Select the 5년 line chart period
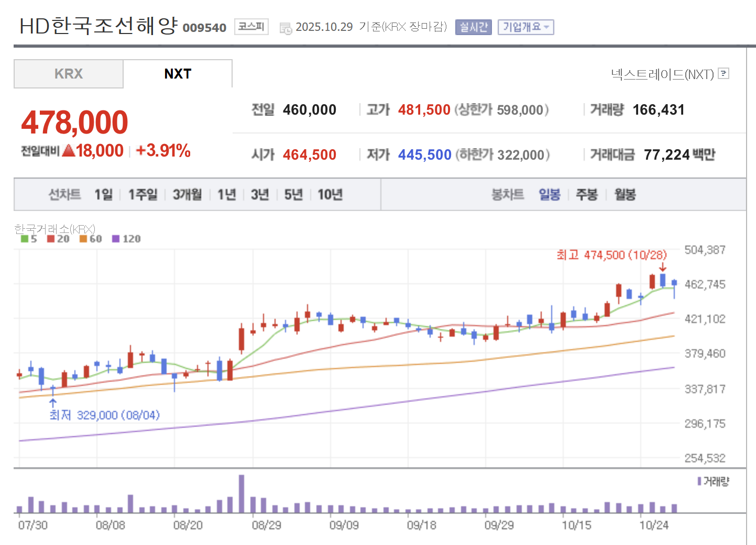The width and height of the screenshot is (756, 545). coord(293,195)
